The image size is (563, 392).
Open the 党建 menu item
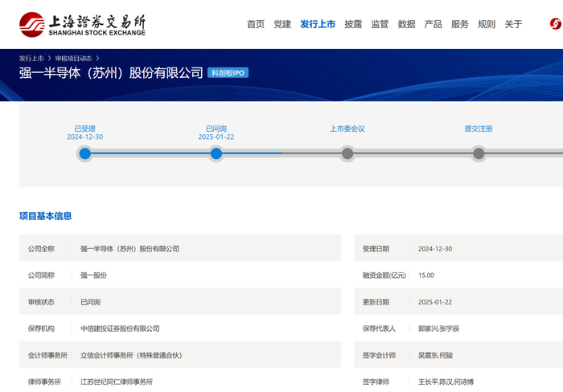coord(282,24)
